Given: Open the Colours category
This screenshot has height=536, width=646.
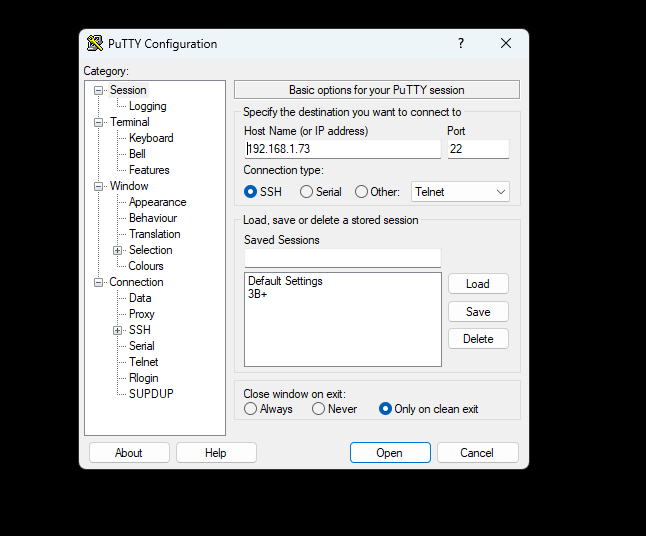Looking at the screenshot, I should (146, 266).
